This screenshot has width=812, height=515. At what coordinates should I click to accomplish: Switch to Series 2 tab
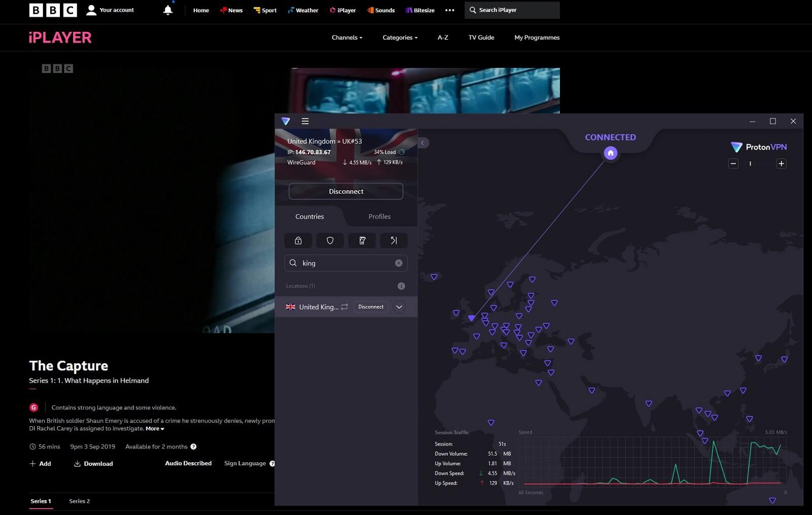pyautogui.click(x=80, y=501)
